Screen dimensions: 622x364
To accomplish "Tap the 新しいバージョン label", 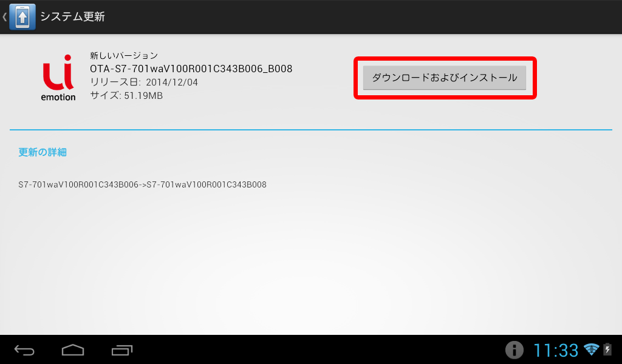I will coord(124,55).
